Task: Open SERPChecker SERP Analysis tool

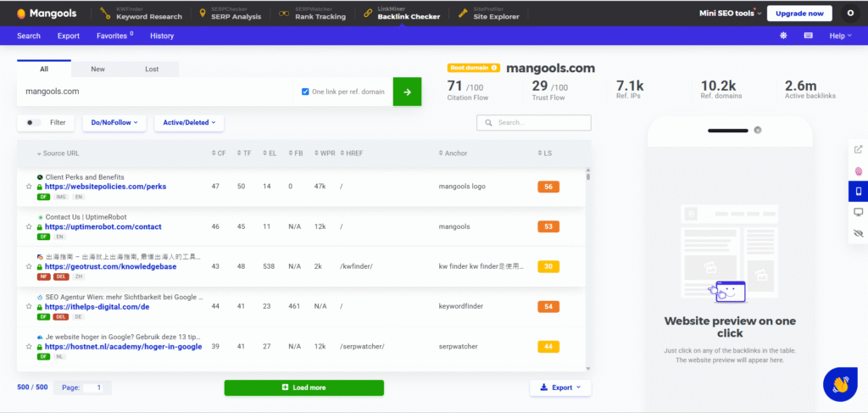Action: [231, 14]
